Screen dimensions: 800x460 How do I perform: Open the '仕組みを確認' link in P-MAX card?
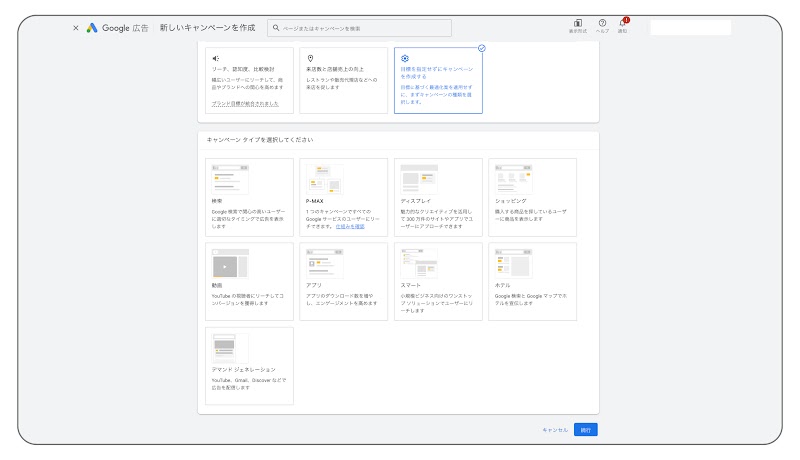click(350, 226)
